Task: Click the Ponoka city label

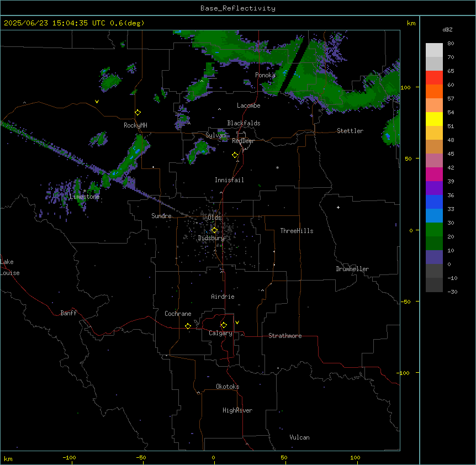Action: tap(265, 75)
